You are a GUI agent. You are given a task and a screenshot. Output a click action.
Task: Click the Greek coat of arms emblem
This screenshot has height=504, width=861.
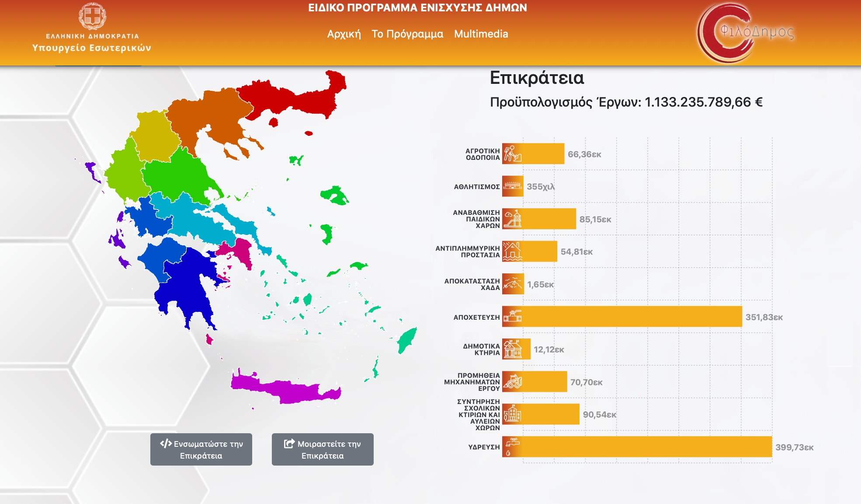pyautogui.click(x=92, y=16)
